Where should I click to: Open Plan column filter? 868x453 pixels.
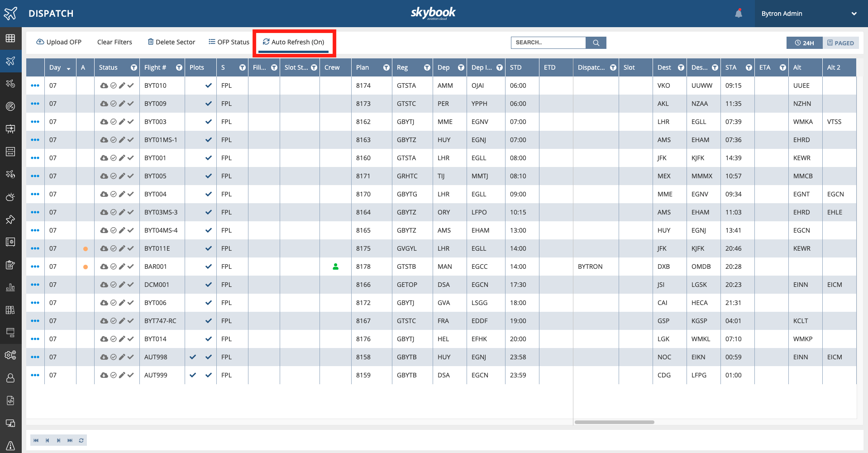[386, 67]
